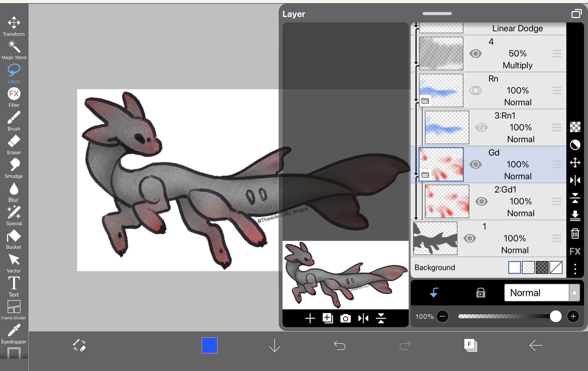Viewport: 588px width, 371px height.
Task: Open the layers window button marked F
Action: pos(470,345)
